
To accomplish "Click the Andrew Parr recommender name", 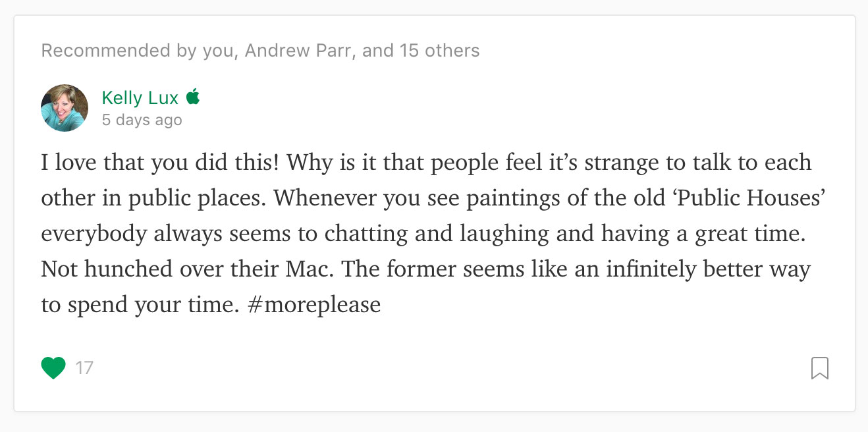I will coord(298,51).
